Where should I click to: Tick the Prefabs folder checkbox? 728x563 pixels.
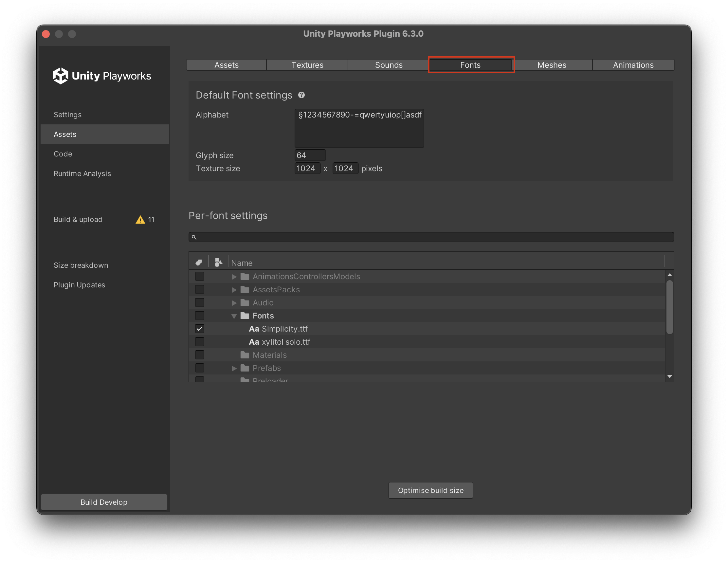[200, 368]
